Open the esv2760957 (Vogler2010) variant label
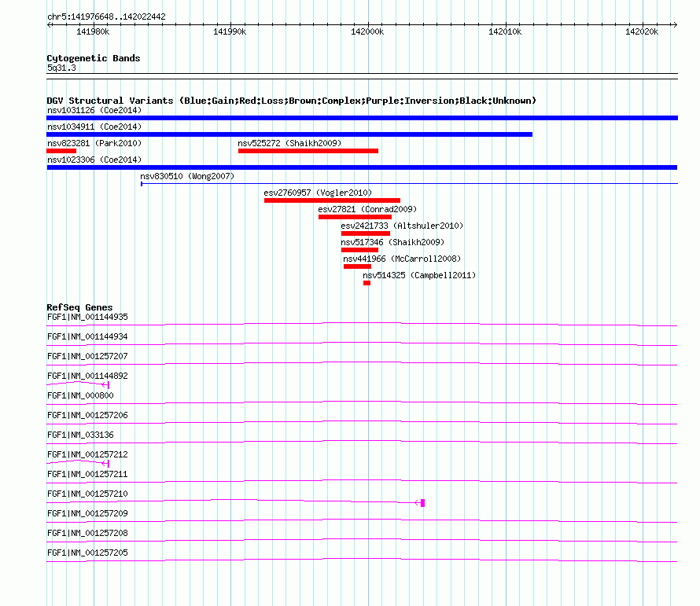This screenshot has width=700, height=606. click(318, 193)
